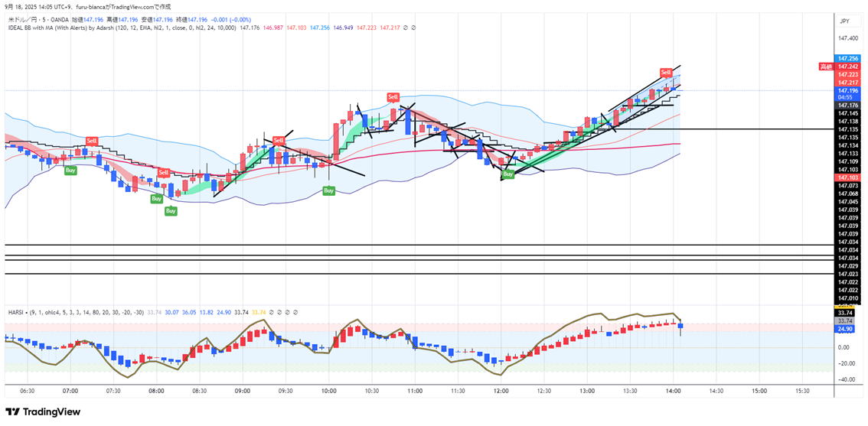Click the leftmost Sell signal marker

pyautogui.click(x=92, y=141)
